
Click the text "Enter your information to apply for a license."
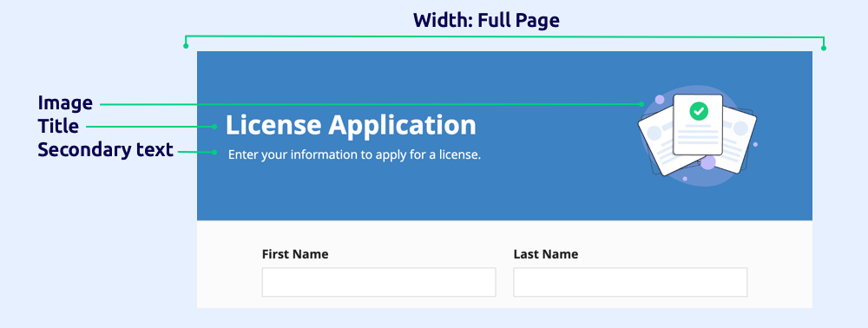pyautogui.click(x=354, y=154)
